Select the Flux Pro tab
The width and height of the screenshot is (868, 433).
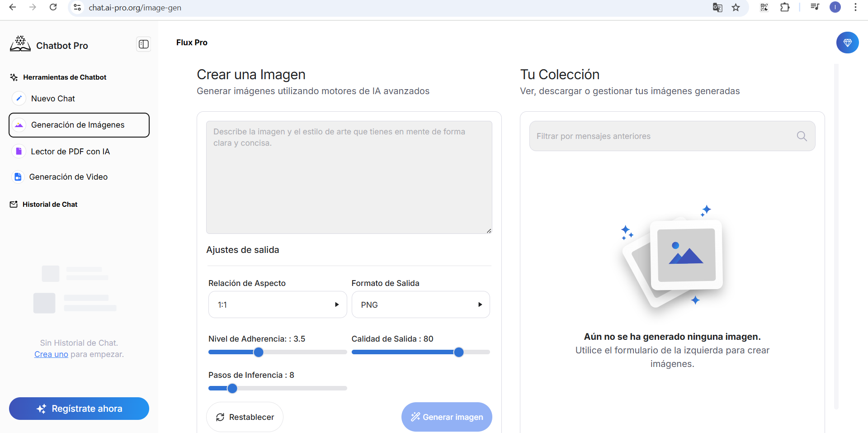point(192,42)
